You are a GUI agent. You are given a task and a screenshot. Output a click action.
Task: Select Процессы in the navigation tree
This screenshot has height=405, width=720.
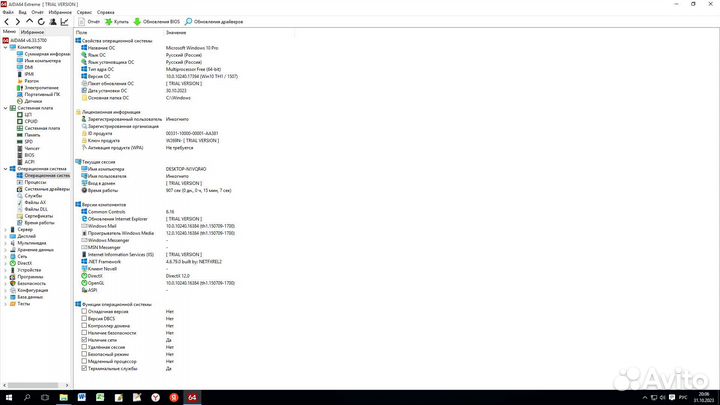[x=34, y=182]
